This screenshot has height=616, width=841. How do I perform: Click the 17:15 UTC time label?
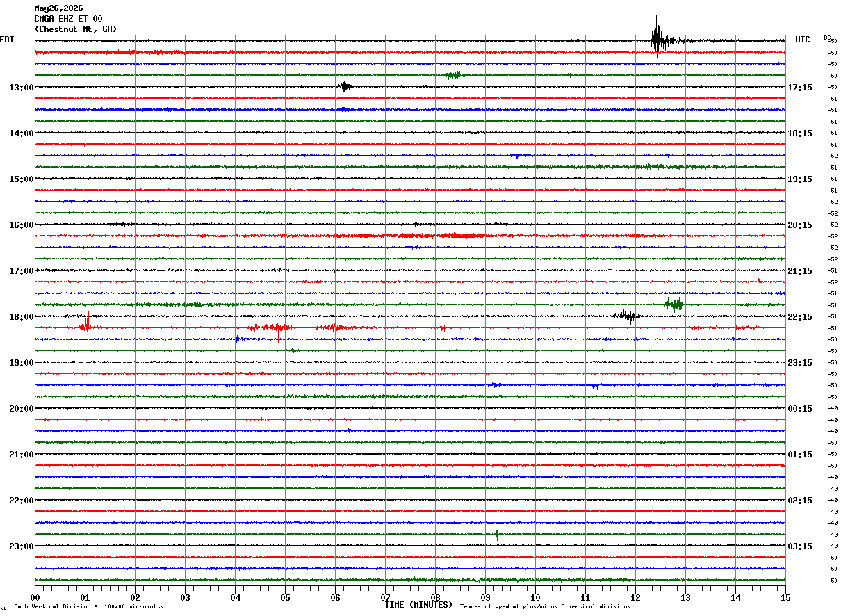pyautogui.click(x=800, y=88)
